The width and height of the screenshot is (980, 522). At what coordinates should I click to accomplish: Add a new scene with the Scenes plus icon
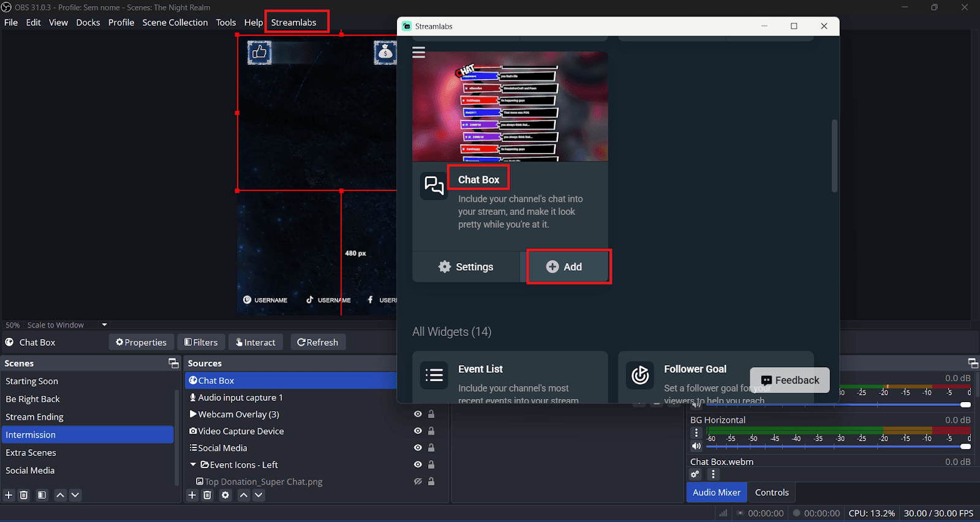(9, 495)
